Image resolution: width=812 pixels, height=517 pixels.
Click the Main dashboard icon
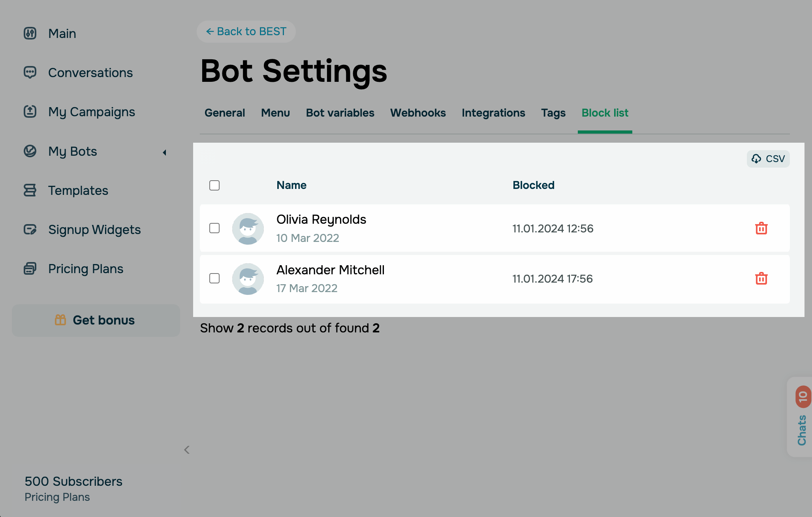(30, 33)
